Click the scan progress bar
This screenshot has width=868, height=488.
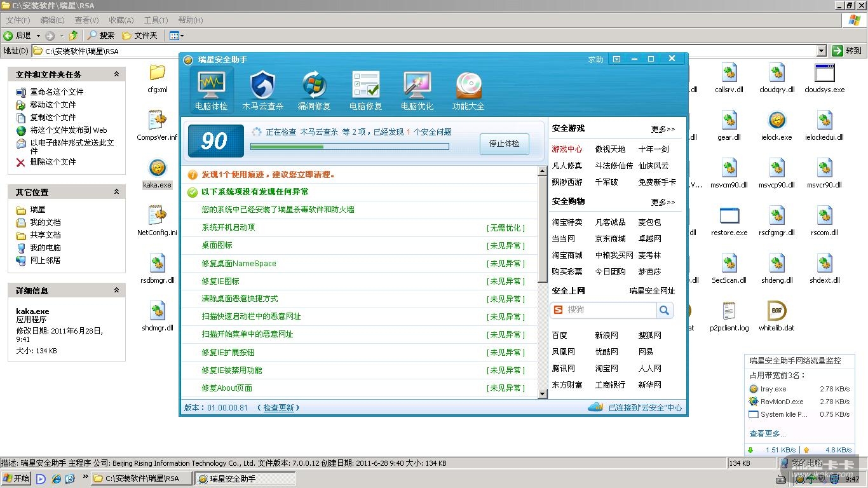pyautogui.click(x=349, y=147)
